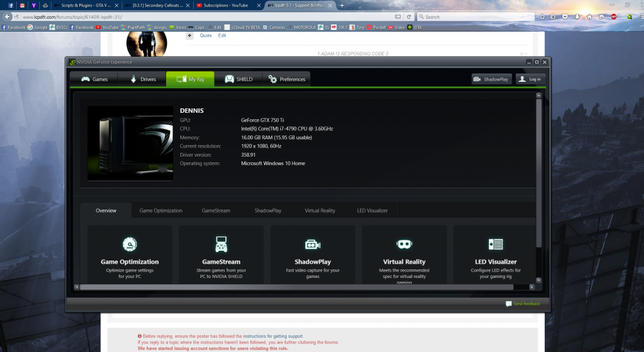Click the PupilPath bookmark
644x352 pixels.
[x=133, y=27]
